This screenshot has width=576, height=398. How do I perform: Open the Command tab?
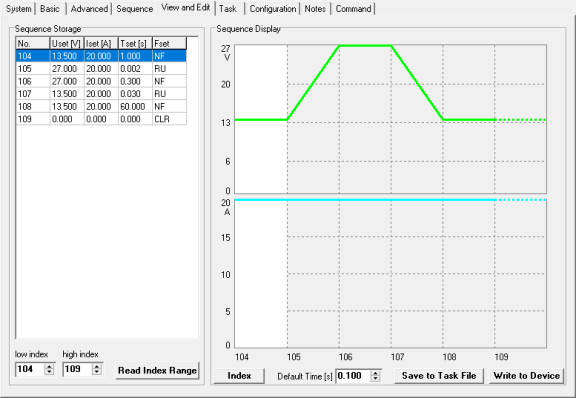click(353, 8)
